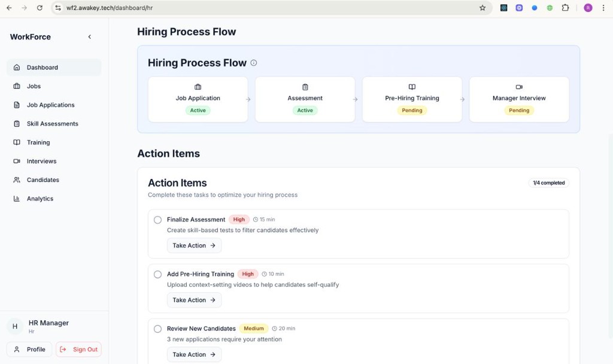The width and height of the screenshot is (613, 364).
Task: Click the Job Applications document icon
Action: click(17, 105)
